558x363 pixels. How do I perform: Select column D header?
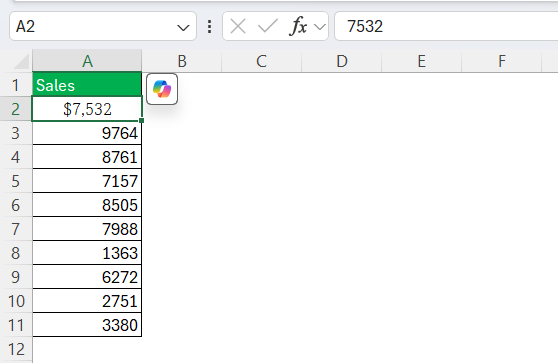pos(342,61)
